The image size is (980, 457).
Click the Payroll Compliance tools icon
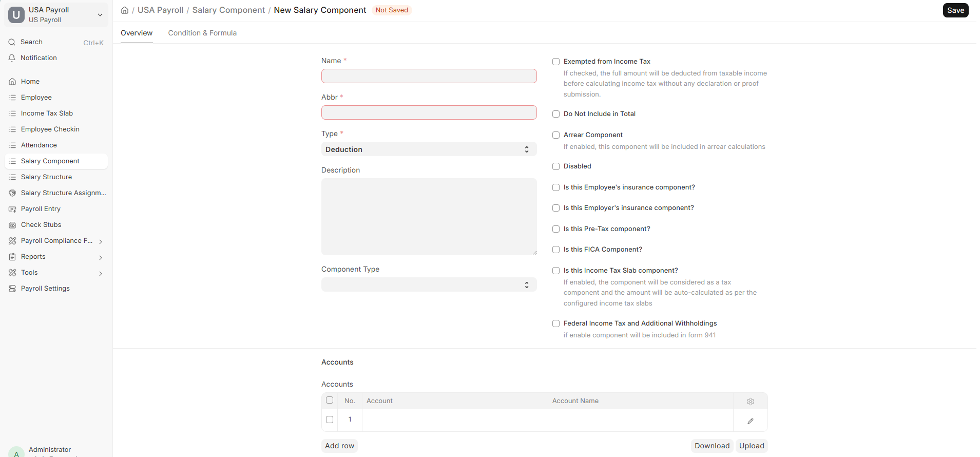[x=12, y=241]
